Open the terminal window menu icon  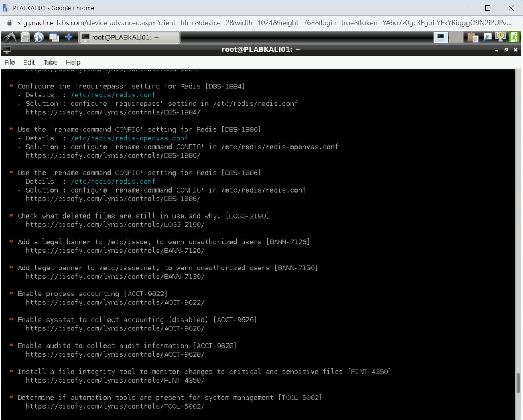tap(7, 50)
